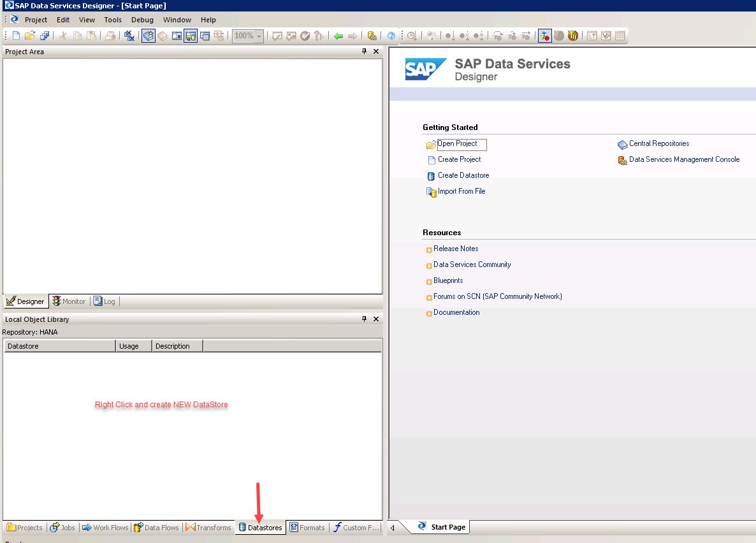Screen dimensions: 756x543
Task: Toggle the Project Area toolbar button
Action: (x=191, y=36)
